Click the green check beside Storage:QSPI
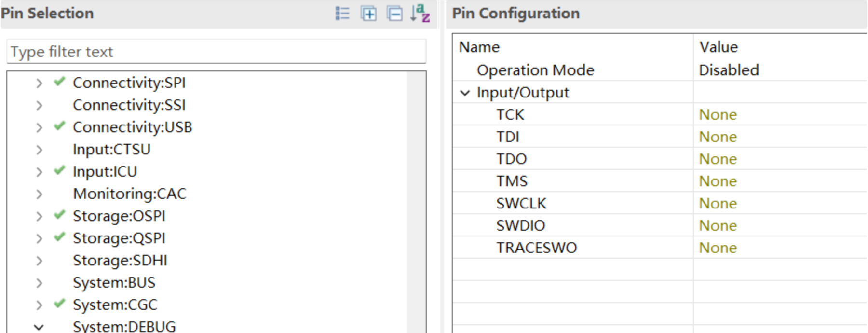This screenshot has height=333, width=868. click(x=59, y=237)
